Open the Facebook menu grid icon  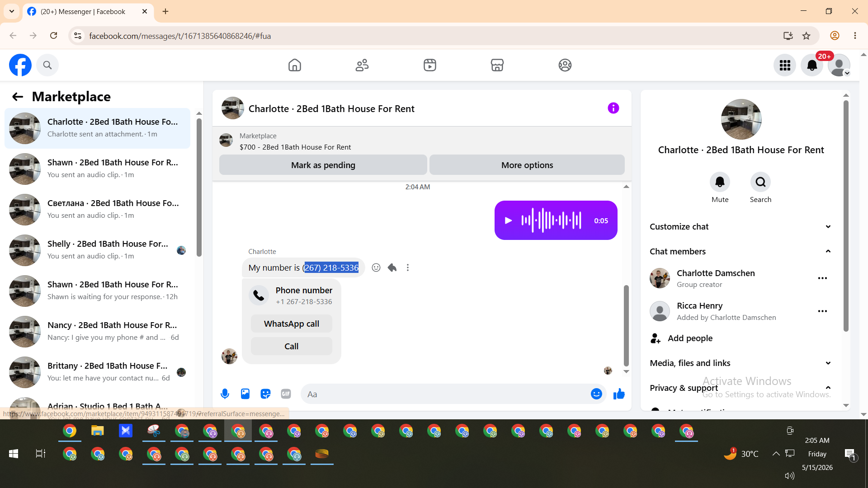tap(785, 66)
